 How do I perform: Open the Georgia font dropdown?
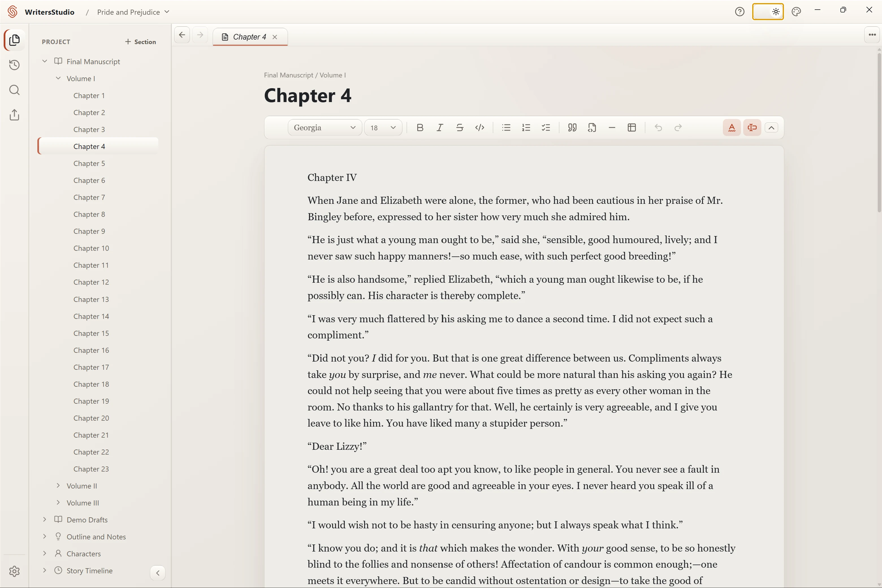point(325,127)
